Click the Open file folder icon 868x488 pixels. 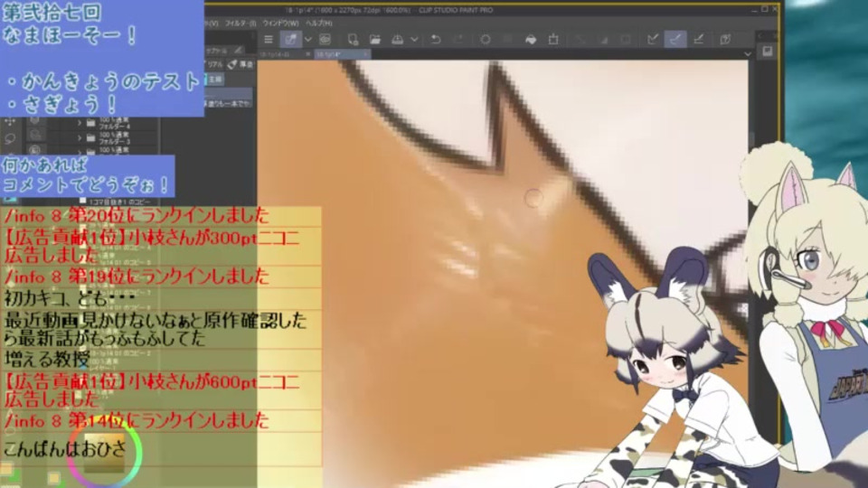(374, 39)
